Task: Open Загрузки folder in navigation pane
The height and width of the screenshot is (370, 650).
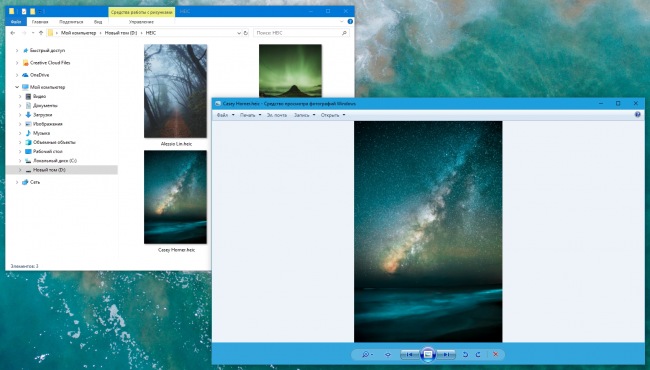Action: click(x=42, y=115)
